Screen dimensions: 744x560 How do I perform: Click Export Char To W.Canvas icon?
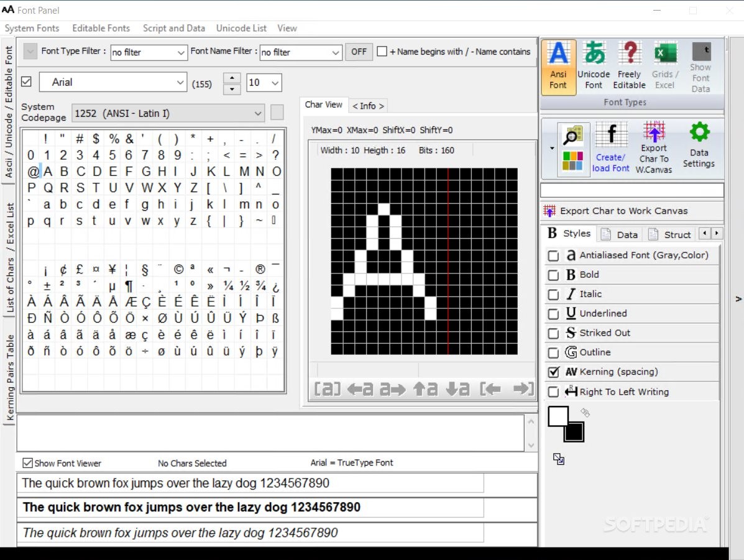click(x=654, y=147)
